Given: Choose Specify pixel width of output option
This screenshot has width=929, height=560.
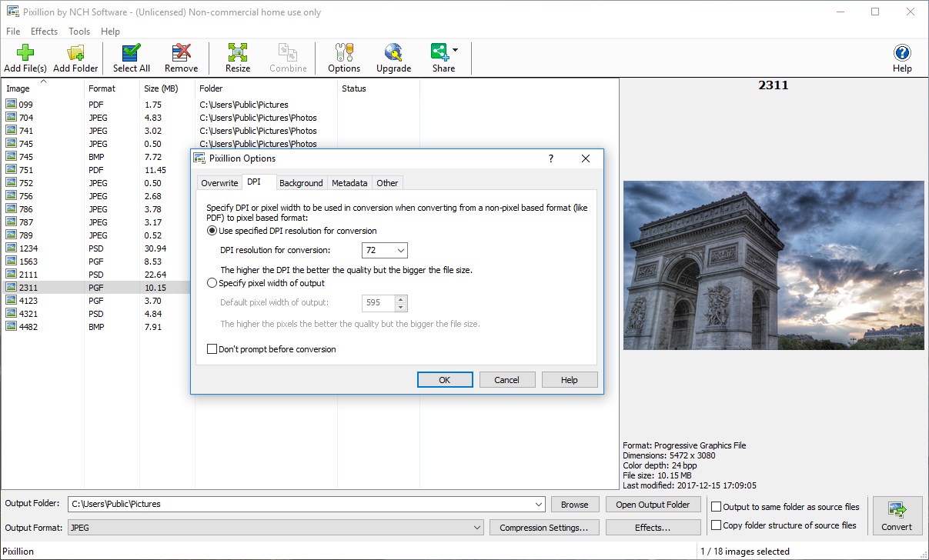Looking at the screenshot, I should point(212,282).
